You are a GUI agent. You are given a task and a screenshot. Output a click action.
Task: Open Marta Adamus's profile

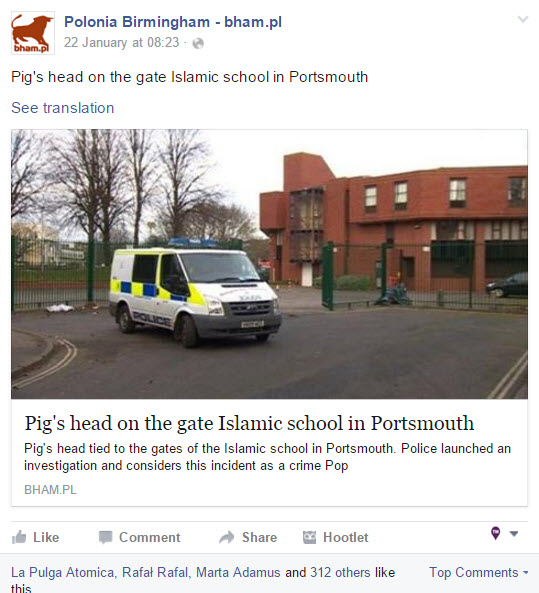coord(238,573)
